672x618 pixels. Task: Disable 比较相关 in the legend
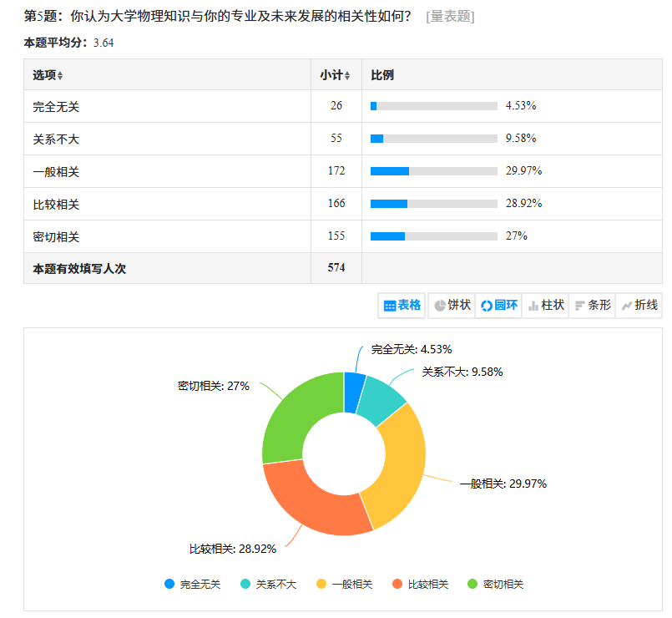click(x=419, y=585)
